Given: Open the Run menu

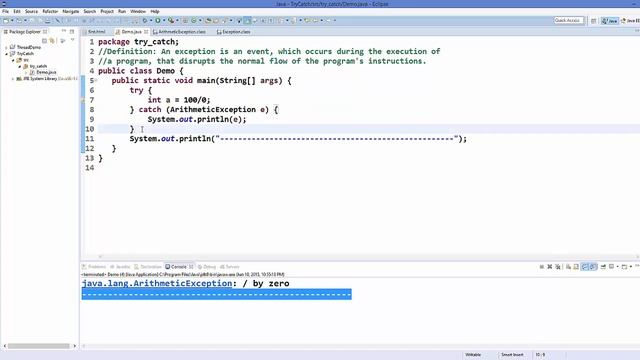Looking at the screenshot, I should [122, 11].
